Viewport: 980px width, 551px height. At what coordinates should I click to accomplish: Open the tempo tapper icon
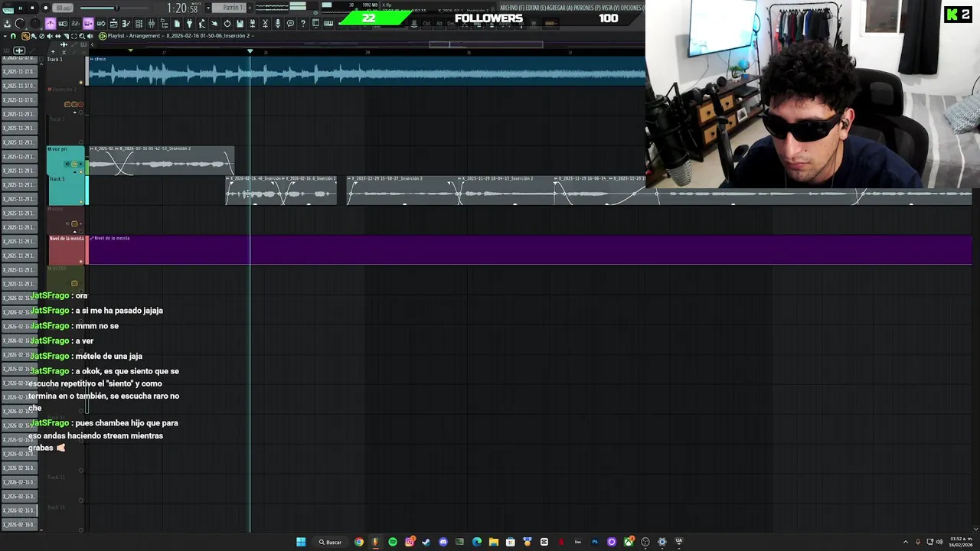202,24
